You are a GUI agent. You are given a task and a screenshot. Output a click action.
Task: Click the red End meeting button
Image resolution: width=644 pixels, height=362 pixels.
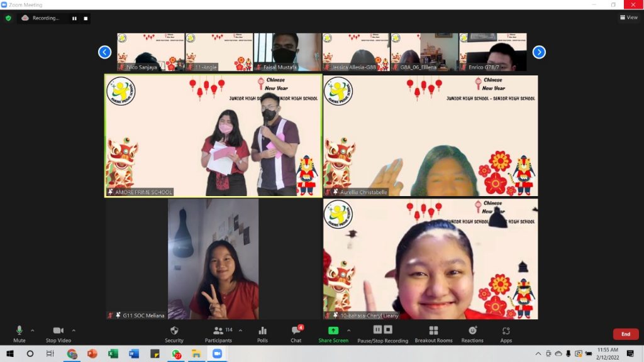point(625,334)
